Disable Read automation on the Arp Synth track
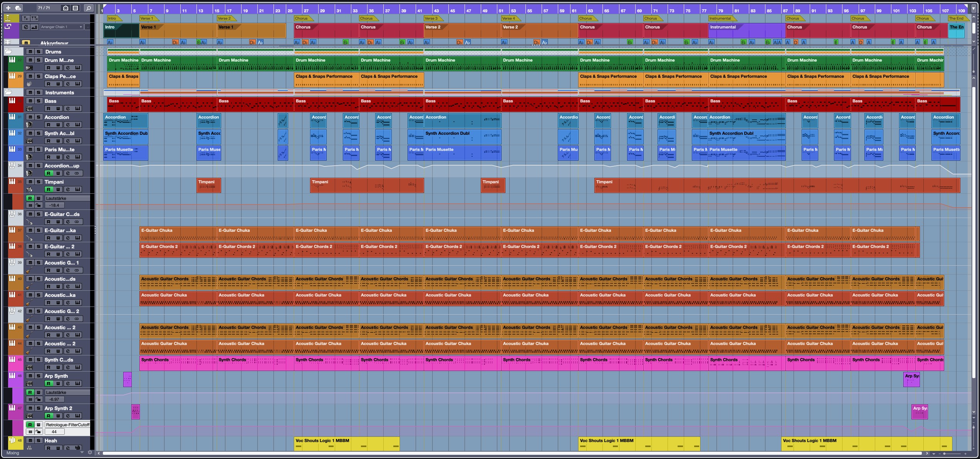The width and height of the screenshot is (980, 459). (x=49, y=384)
